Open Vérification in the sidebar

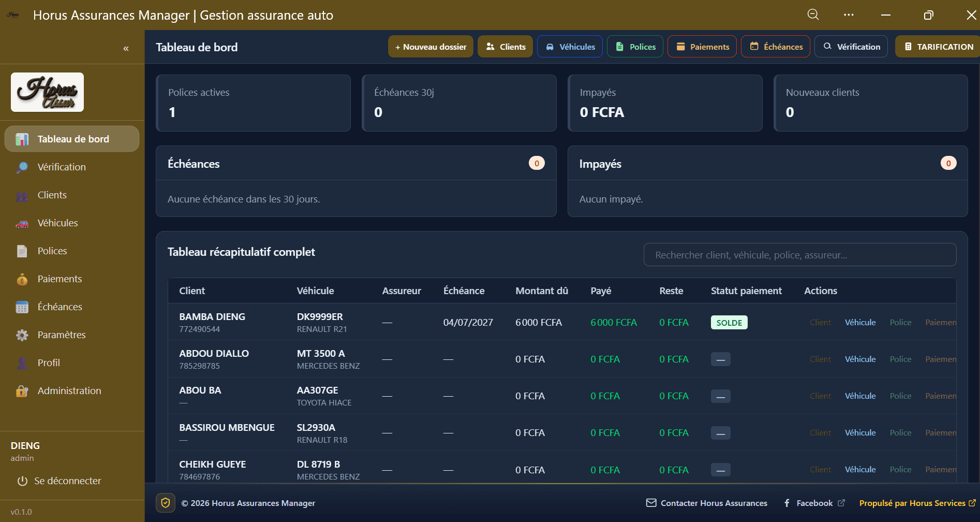click(x=72, y=167)
